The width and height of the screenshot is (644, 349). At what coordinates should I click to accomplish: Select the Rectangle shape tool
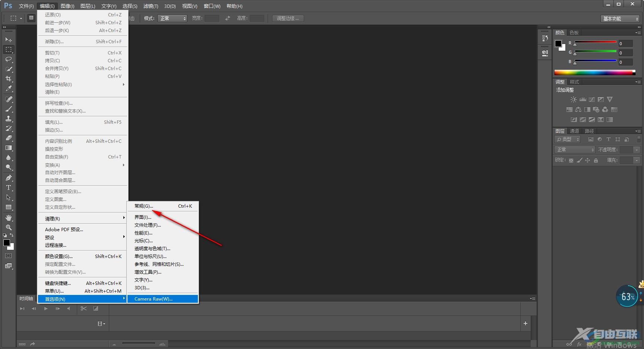(x=9, y=207)
